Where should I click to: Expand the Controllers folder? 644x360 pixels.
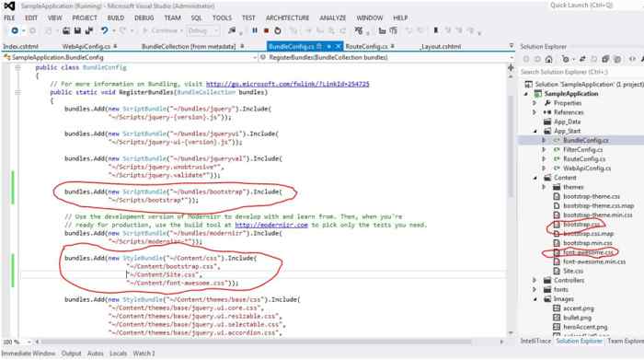535,280
